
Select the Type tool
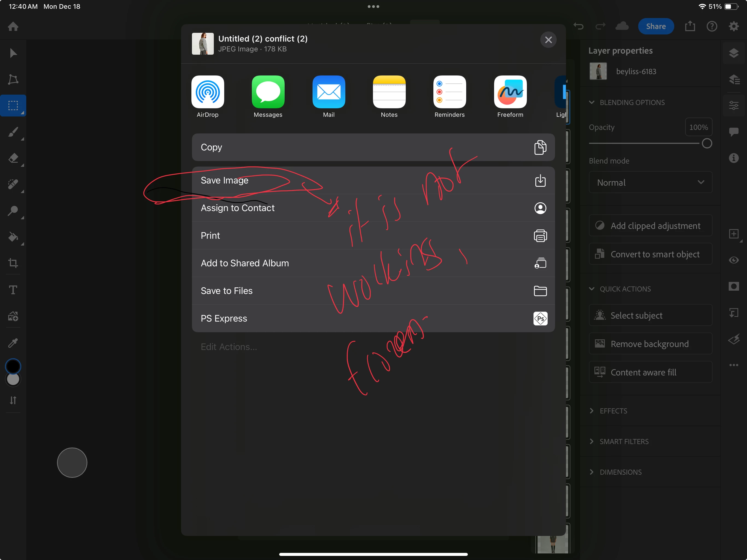[x=13, y=290]
